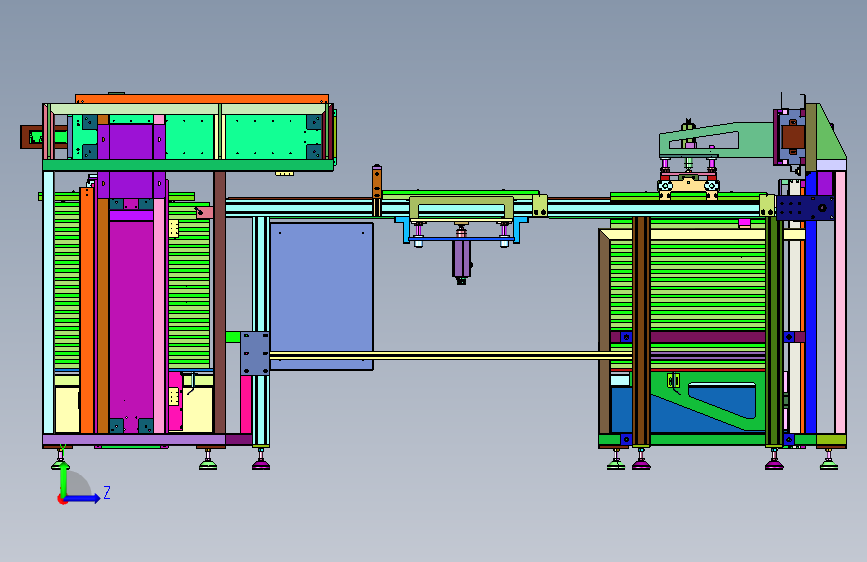Select the tall orange vertical bar in the left cabinet

[87, 310]
